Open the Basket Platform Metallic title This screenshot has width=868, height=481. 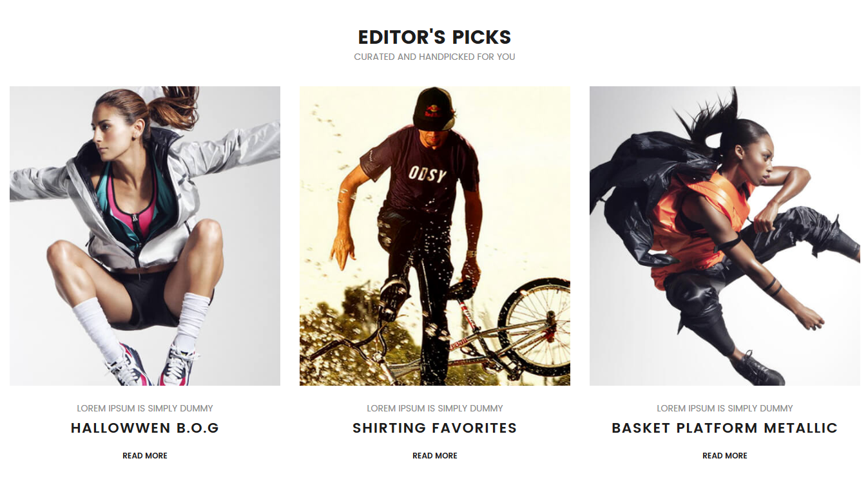click(725, 428)
